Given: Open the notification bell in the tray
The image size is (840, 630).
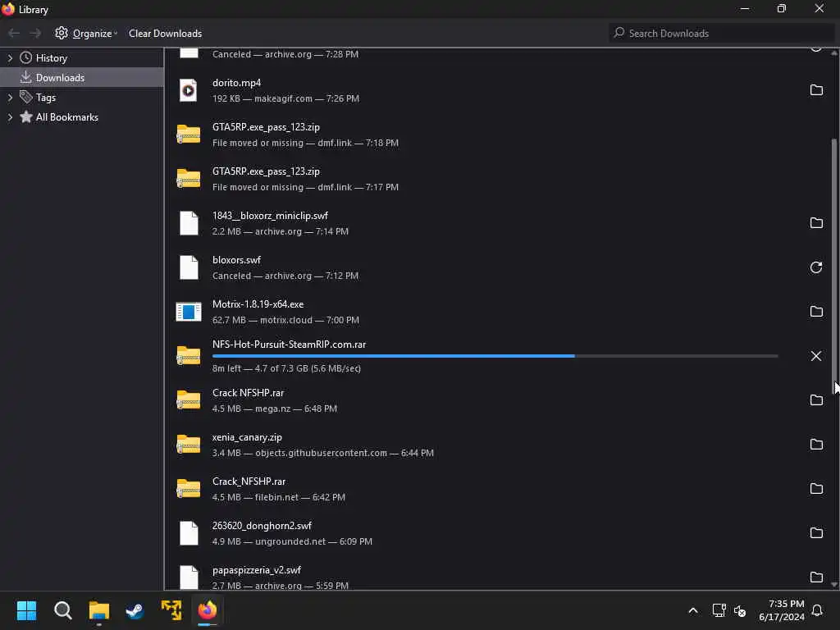Looking at the screenshot, I should point(817,610).
